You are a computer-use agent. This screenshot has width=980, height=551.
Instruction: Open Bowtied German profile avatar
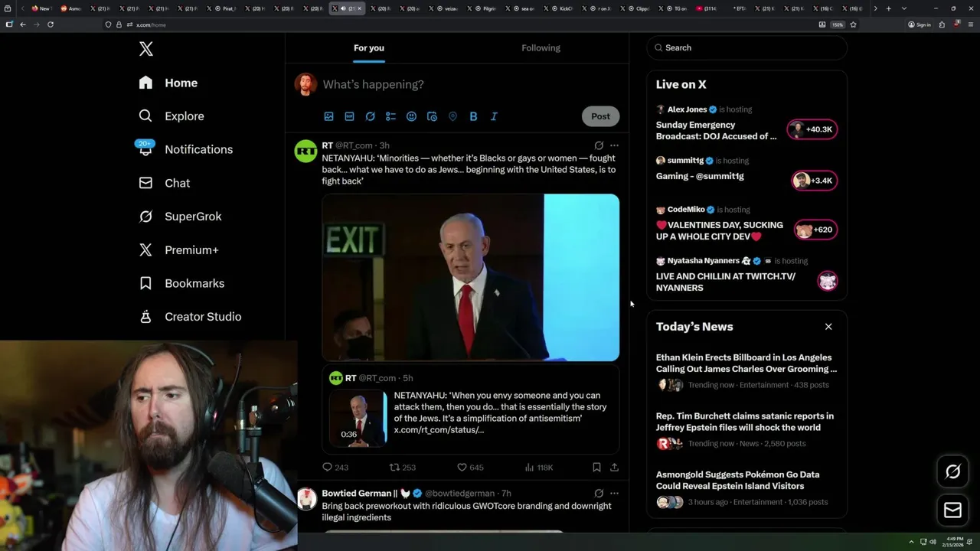tap(306, 499)
